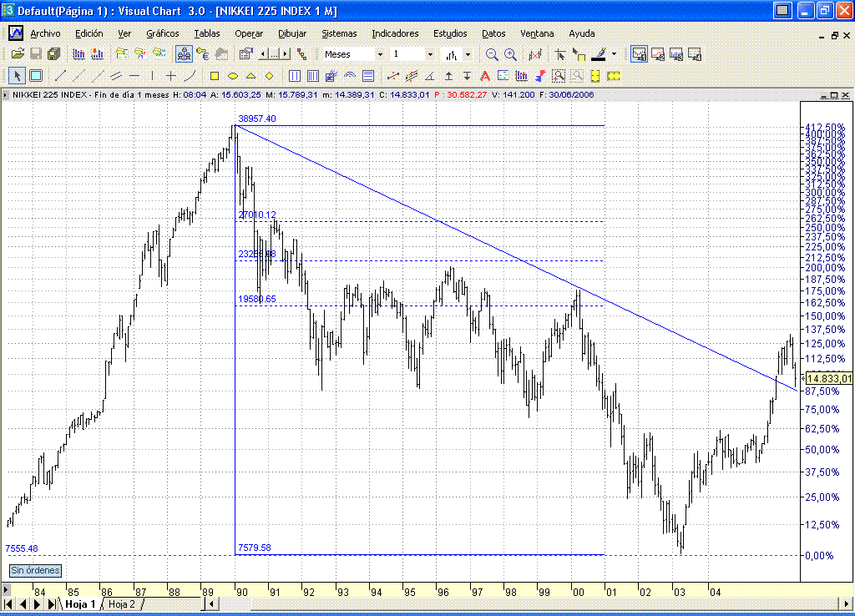Screen dimensions: 855x616
Task: Select the yellow triangle shape tool
Action: 250,76
